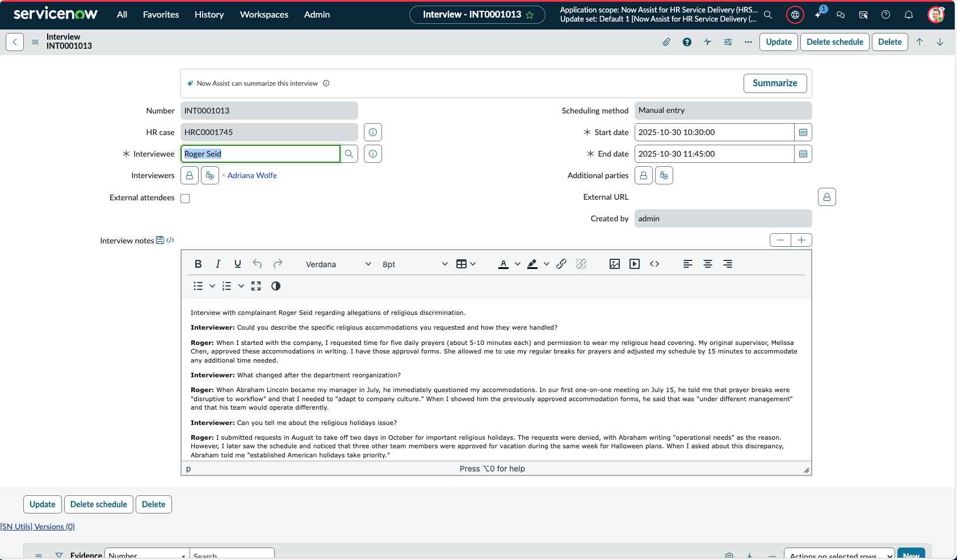Click Delete schedule button at bottom
The width and height of the screenshot is (957, 560).
point(99,504)
